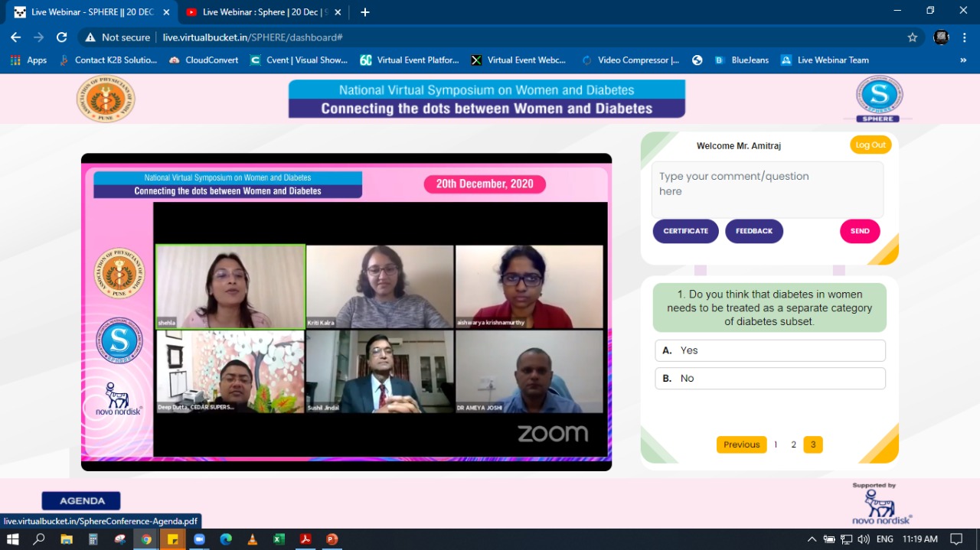Open PowerPoint from the taskbar
980x550 pixels.
click(332, 539)
